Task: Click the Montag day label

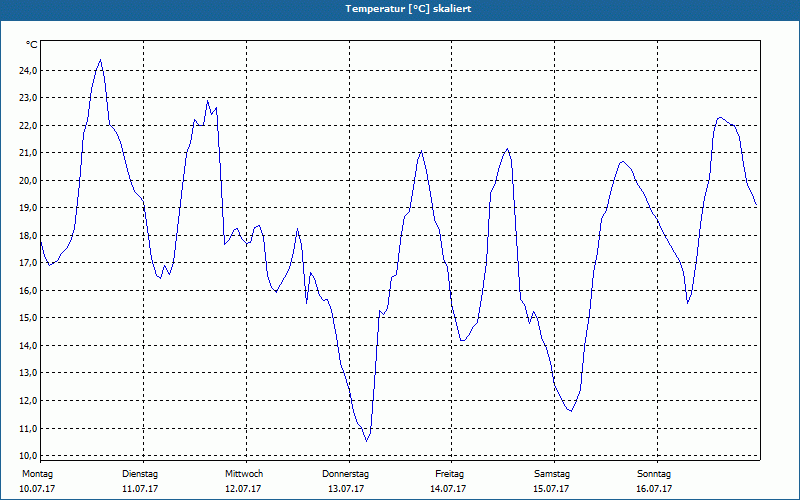Action: point(37,474)
